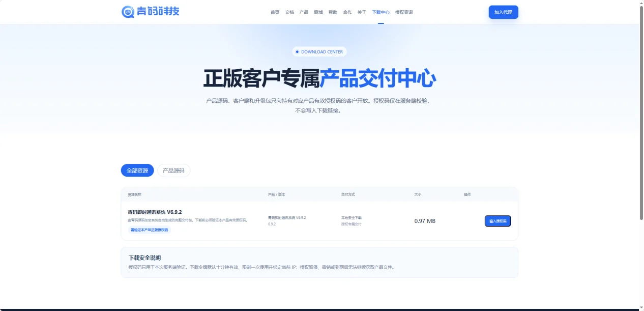Click the 需验证本产品正版授权码 tag
Viewport: 644px width, 311px height.
(x=149, y=230)
